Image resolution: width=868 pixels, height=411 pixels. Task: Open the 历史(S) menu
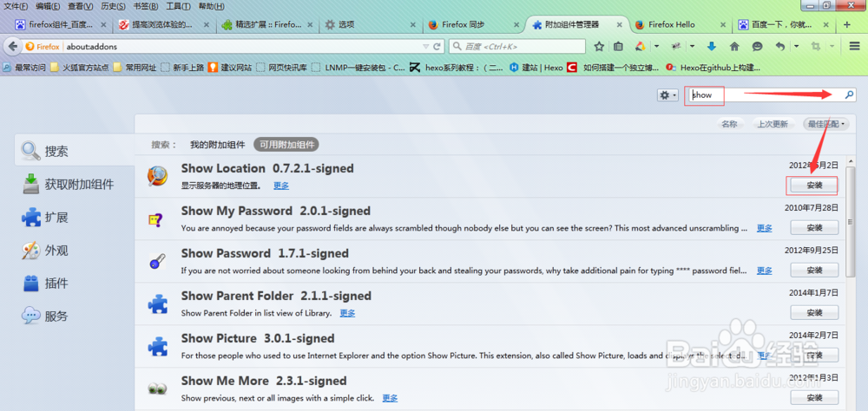113,7
